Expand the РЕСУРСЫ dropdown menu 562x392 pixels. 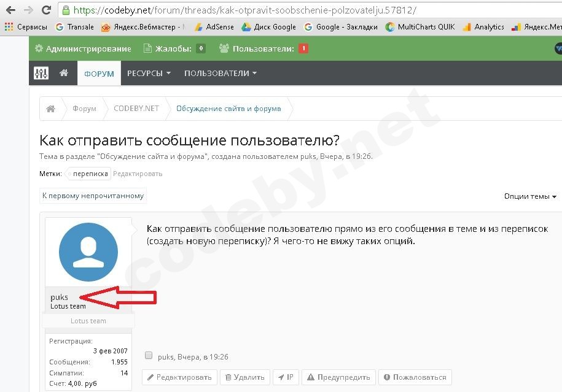149,73
